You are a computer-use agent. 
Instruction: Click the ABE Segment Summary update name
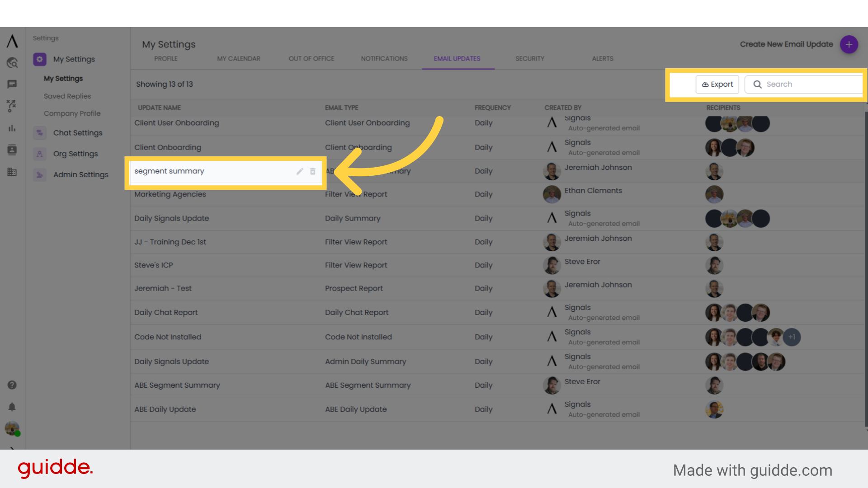pyautogui.click(x=177, y=385)
